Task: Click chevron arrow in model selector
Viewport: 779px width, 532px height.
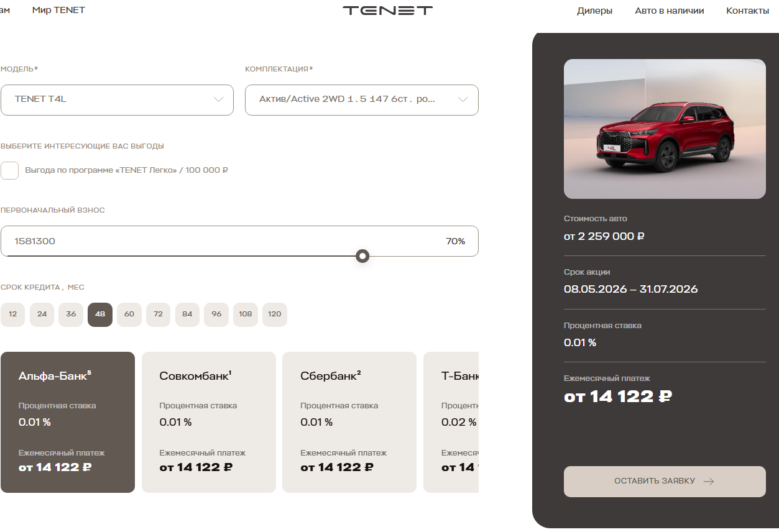Action: pyautogui.click(x=218, y=99)
